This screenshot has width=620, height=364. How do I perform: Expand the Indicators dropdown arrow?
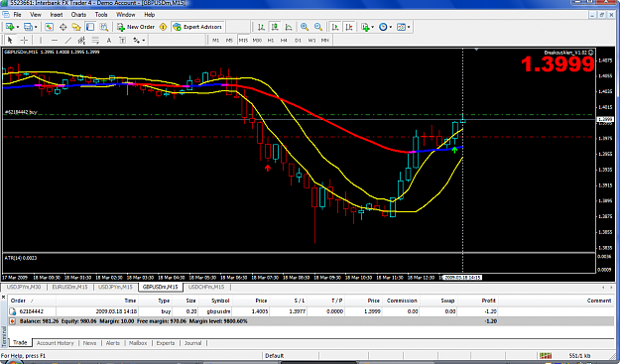pos(372,27)
